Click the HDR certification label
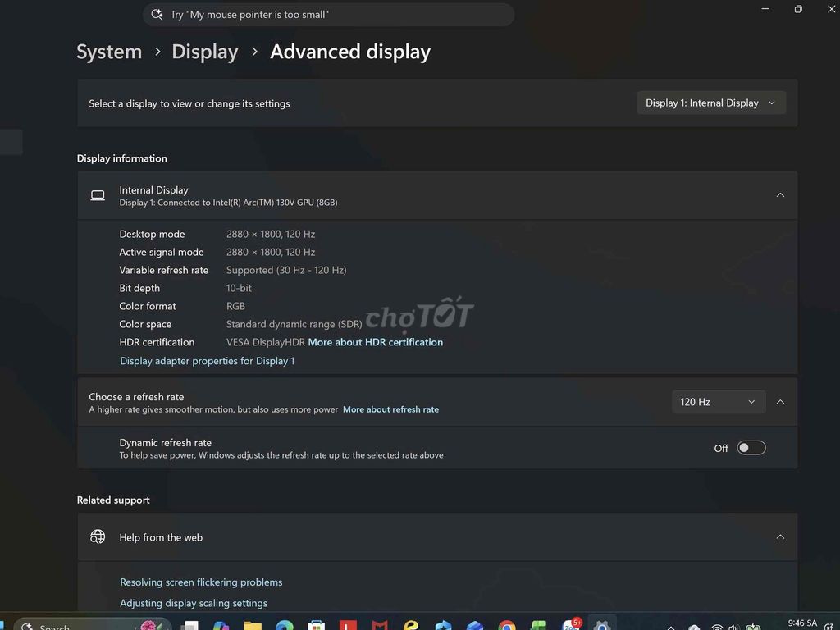This screenshot has width=840, height=630. point(157,342)
